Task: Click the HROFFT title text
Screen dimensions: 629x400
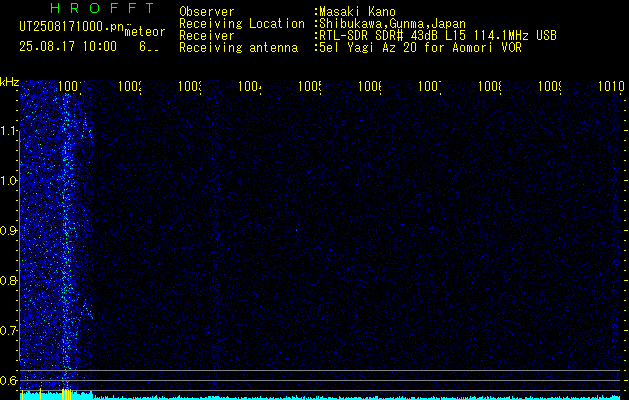Action: 103,8
